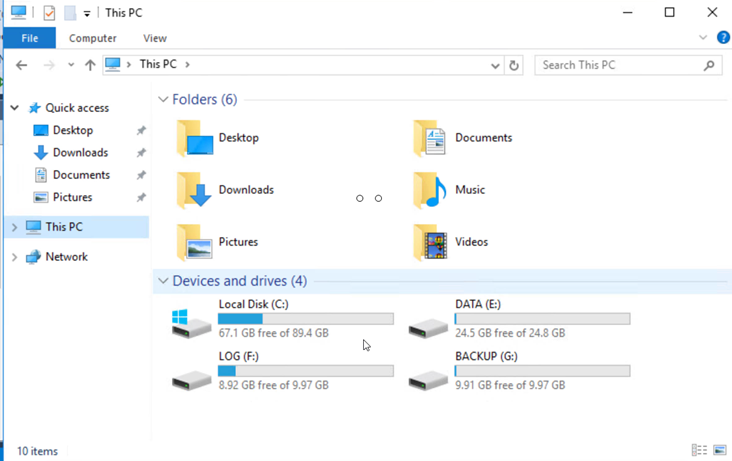Open the Music folder icon

pyautogui.click(x=430, y=190)
